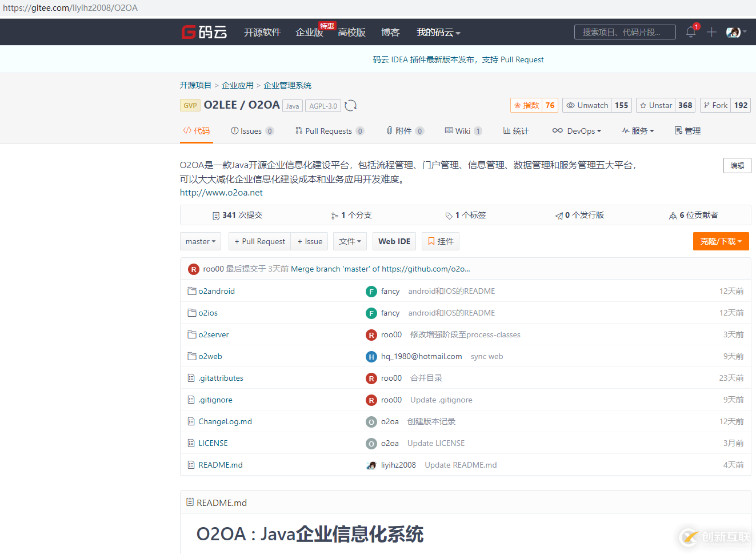Open the link http://www.o2oa.net
Screen dimensions: 756x554
221,192
